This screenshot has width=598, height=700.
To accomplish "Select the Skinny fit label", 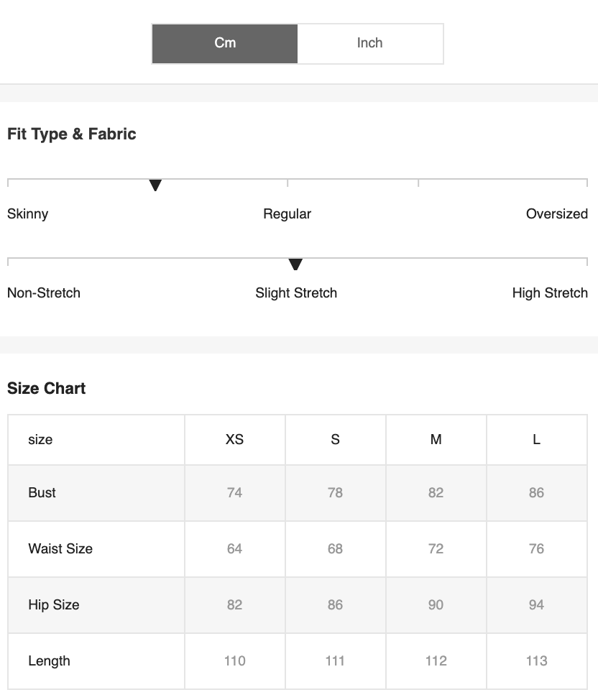I will tap(28, 214).
